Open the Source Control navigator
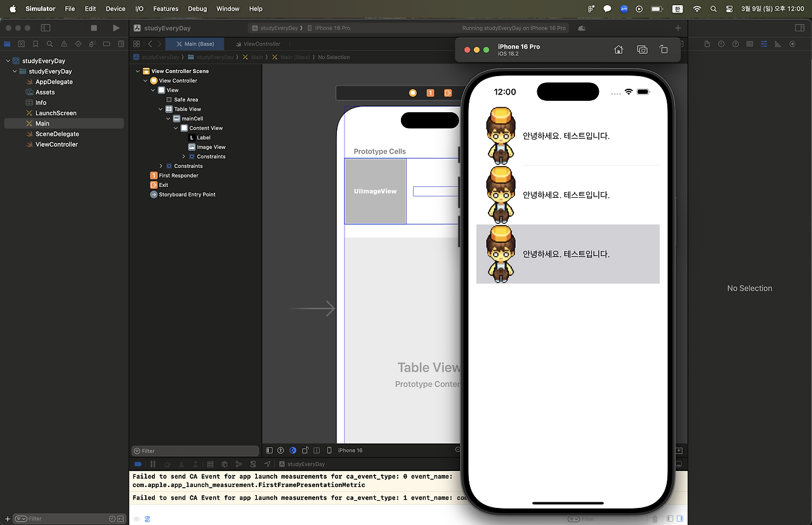This screenshot has width=812, height=525. tap(22, 44)
